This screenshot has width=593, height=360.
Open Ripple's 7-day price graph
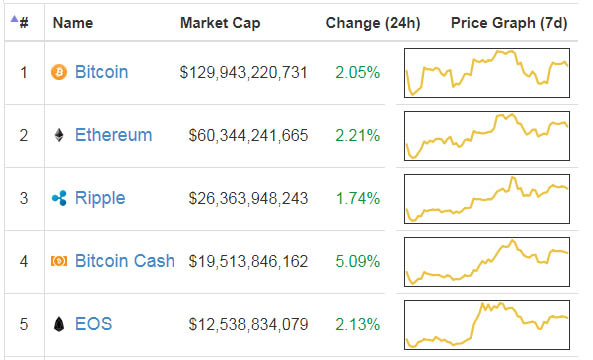coord(487,199)
